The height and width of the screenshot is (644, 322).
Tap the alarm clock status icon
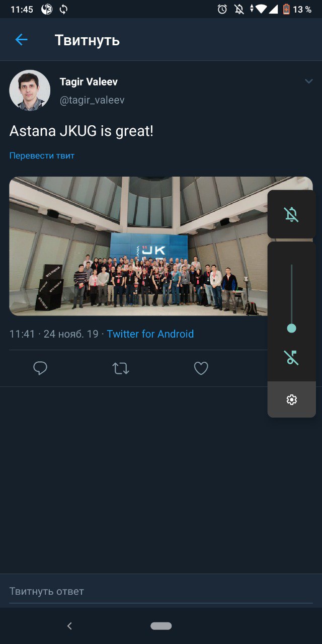click(222, 9)
